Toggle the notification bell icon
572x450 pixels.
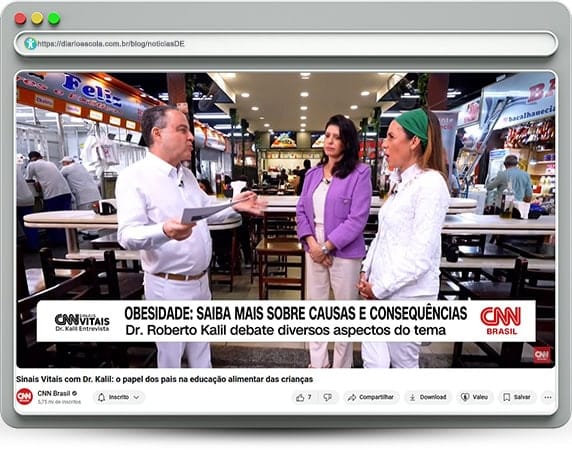click(x=102, y=397)
